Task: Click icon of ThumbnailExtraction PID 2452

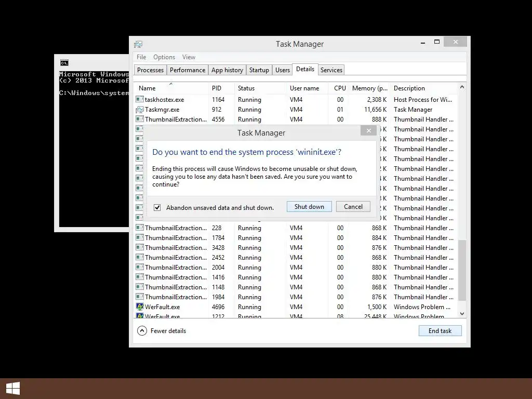Action: [x=139, y=257]
